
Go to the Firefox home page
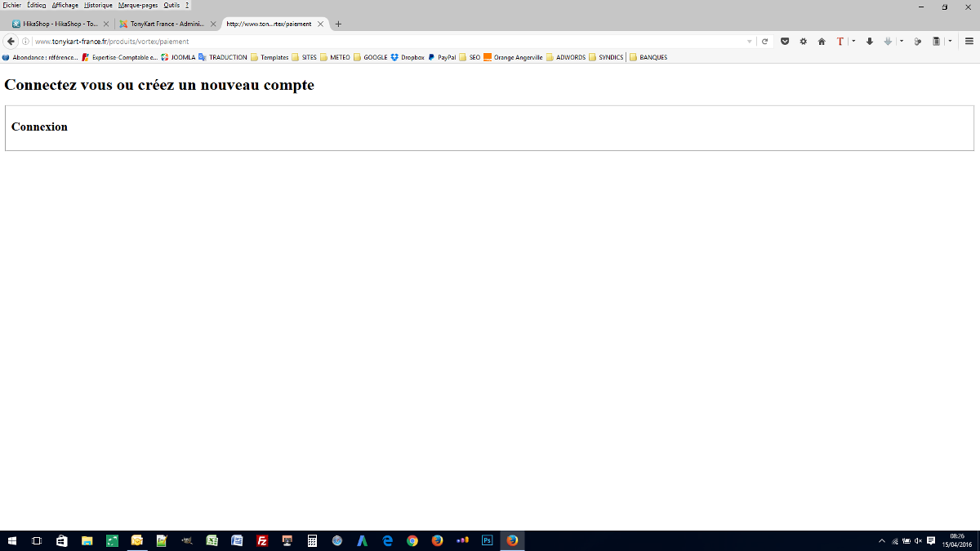click(822, 42)
